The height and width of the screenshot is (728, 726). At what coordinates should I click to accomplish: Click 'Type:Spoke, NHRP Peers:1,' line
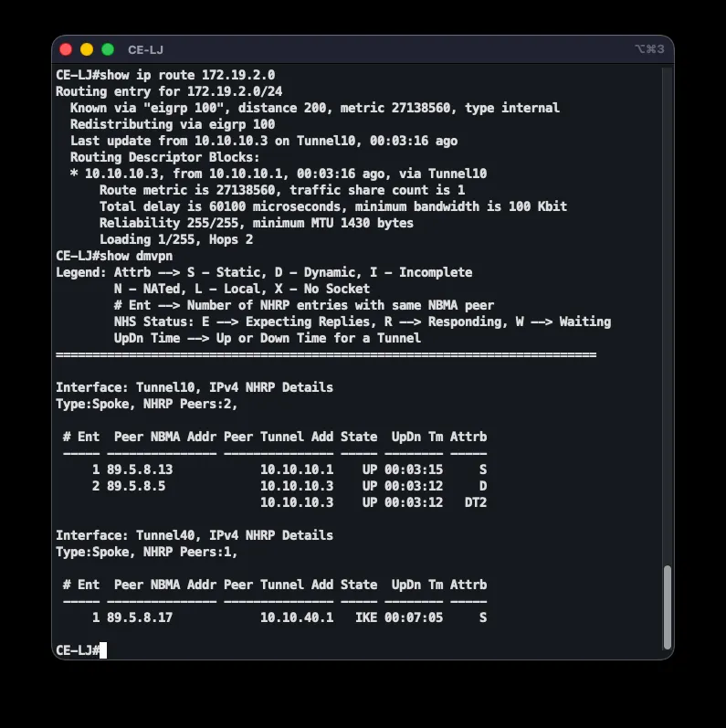(147, 552)
